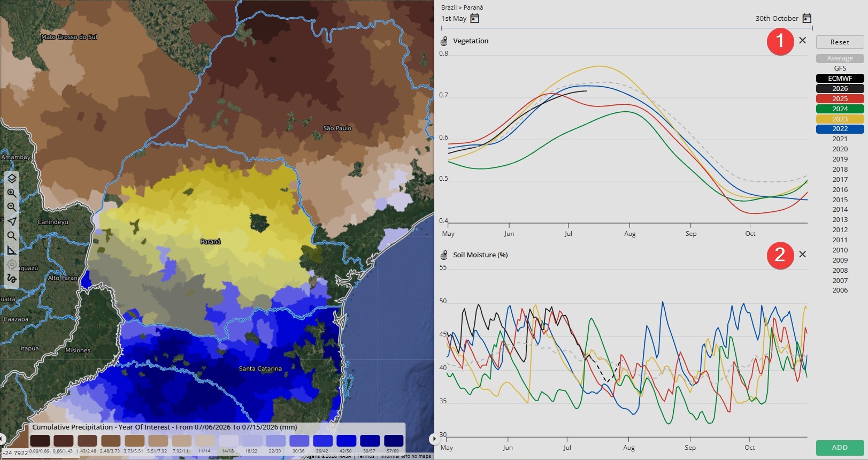This screenshot has height=460, width=868.
Task: Activate the location arrow tool
Action: [x=12, y=221]
